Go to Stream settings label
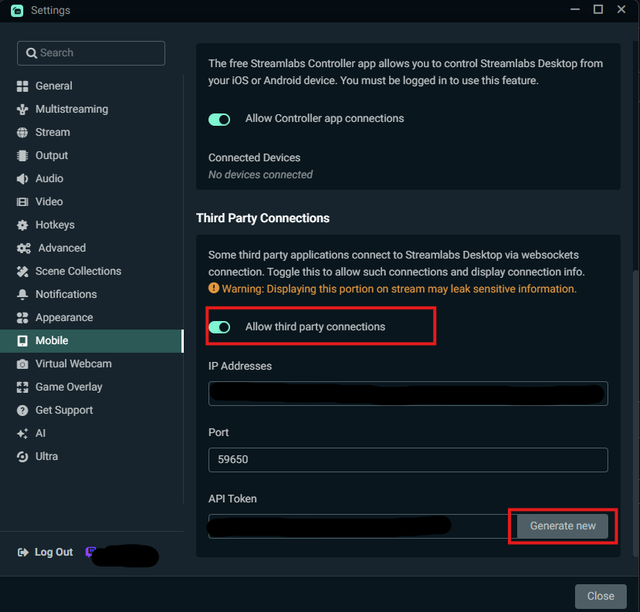 coord(53,133)
